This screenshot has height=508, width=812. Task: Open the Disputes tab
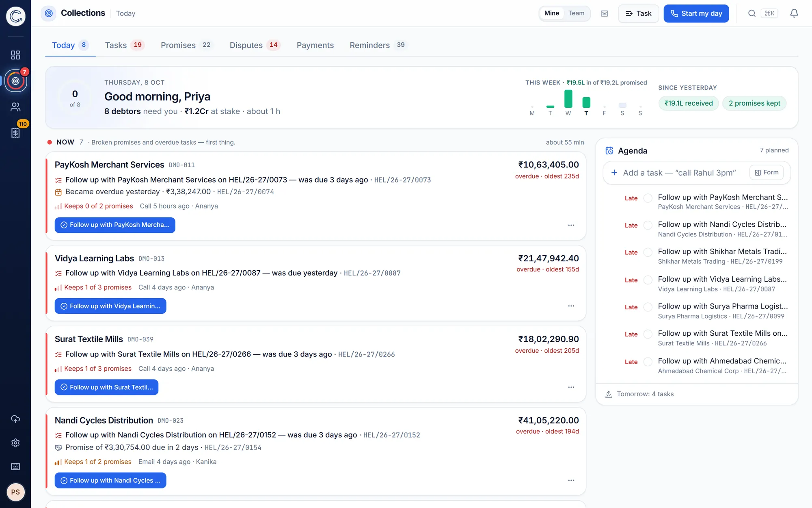pyautogui.click(x=255, y=45)
